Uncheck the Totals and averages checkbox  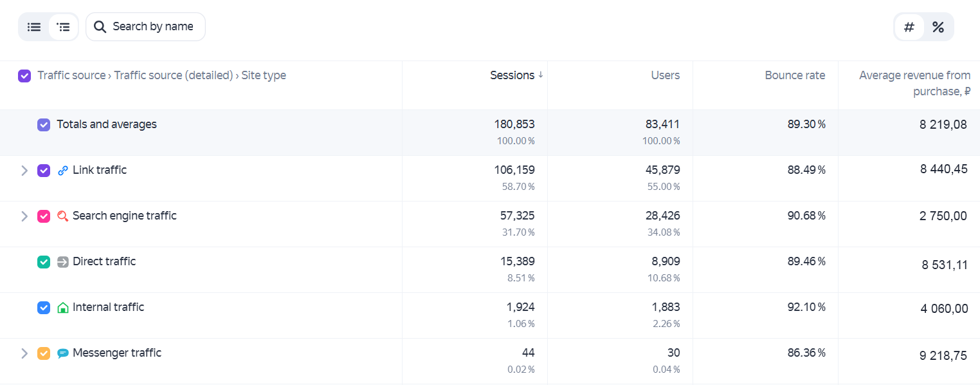[44, 125]
